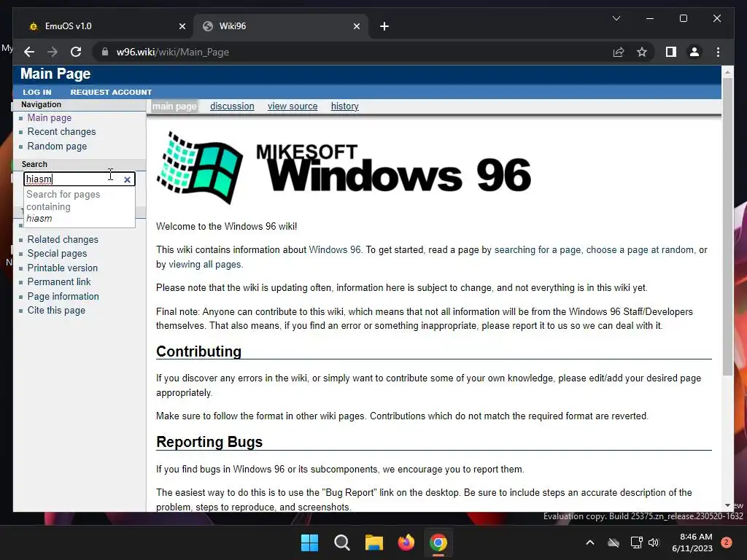Open Printable version link

point(63,268)
